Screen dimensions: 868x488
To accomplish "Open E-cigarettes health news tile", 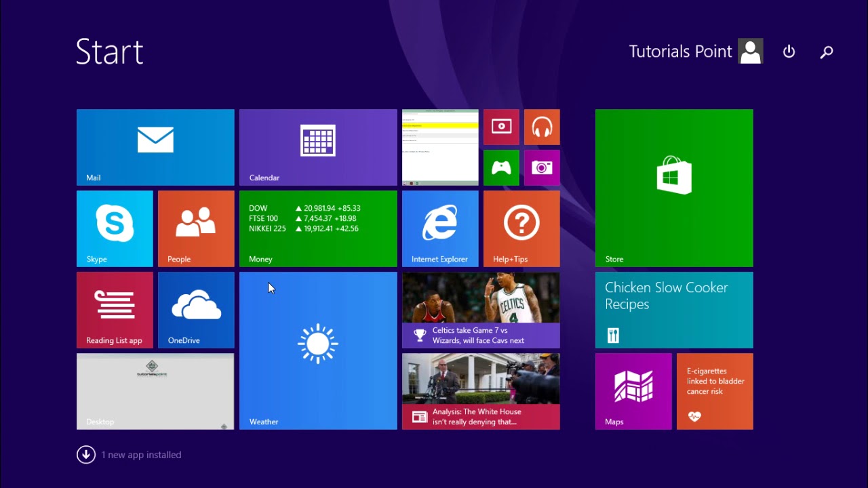I will (715, 391).
